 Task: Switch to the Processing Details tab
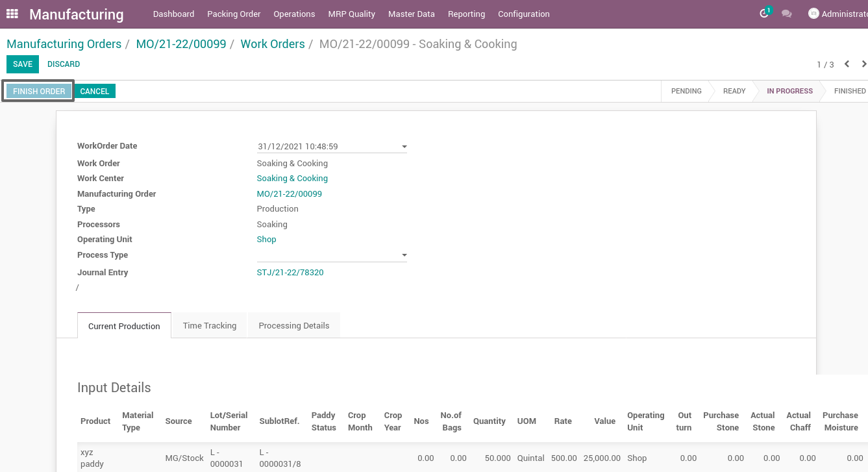point(293,325)
